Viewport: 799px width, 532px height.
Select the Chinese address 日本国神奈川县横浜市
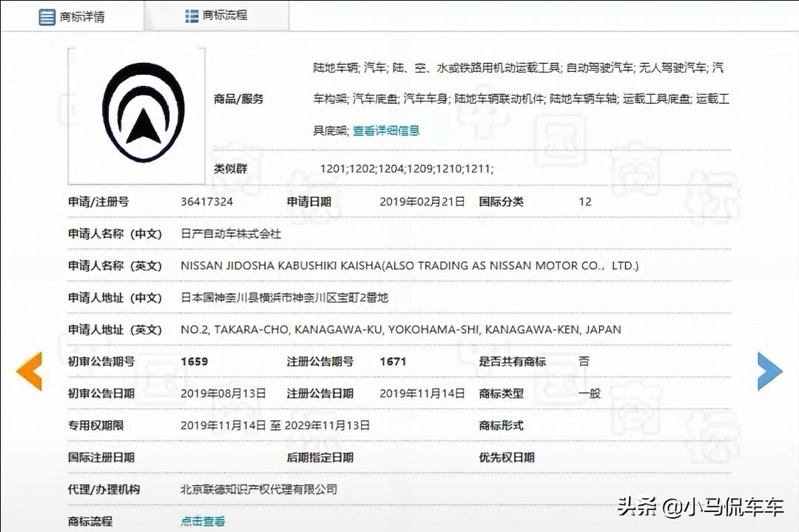point(237,297)
